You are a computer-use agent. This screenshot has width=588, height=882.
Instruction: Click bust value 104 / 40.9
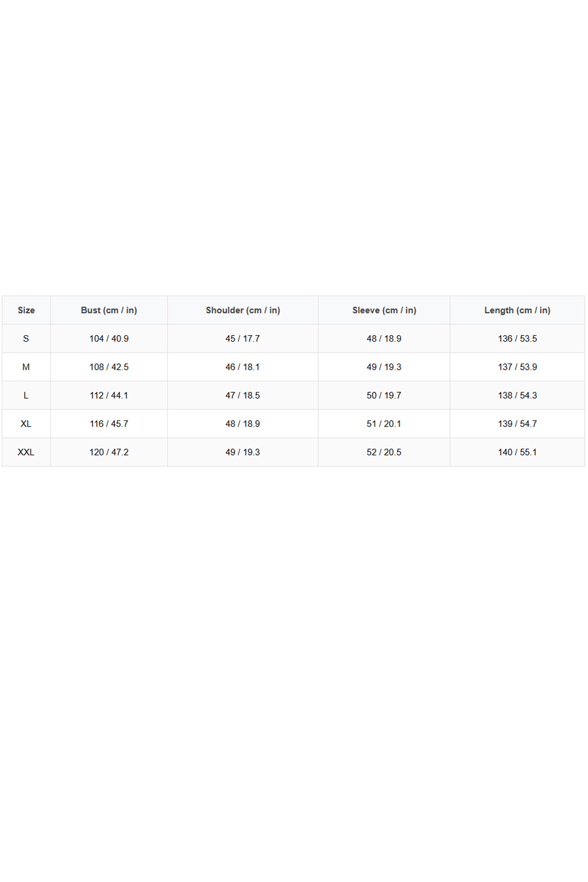click(x=109, y=339)
